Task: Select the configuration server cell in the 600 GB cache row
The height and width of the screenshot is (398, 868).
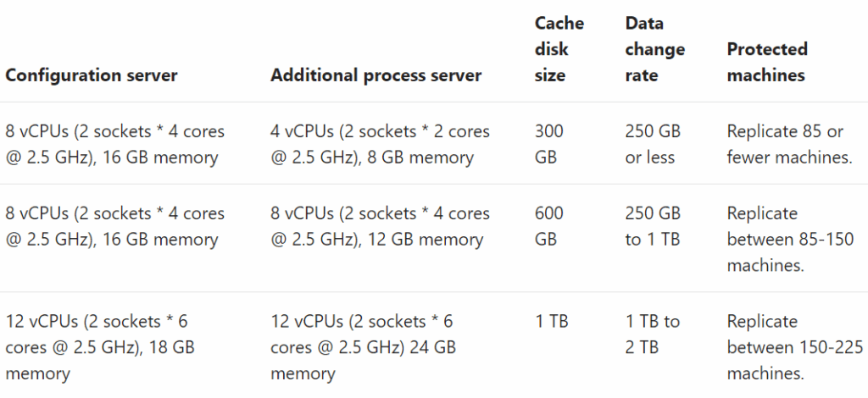Action: (115, 226)
